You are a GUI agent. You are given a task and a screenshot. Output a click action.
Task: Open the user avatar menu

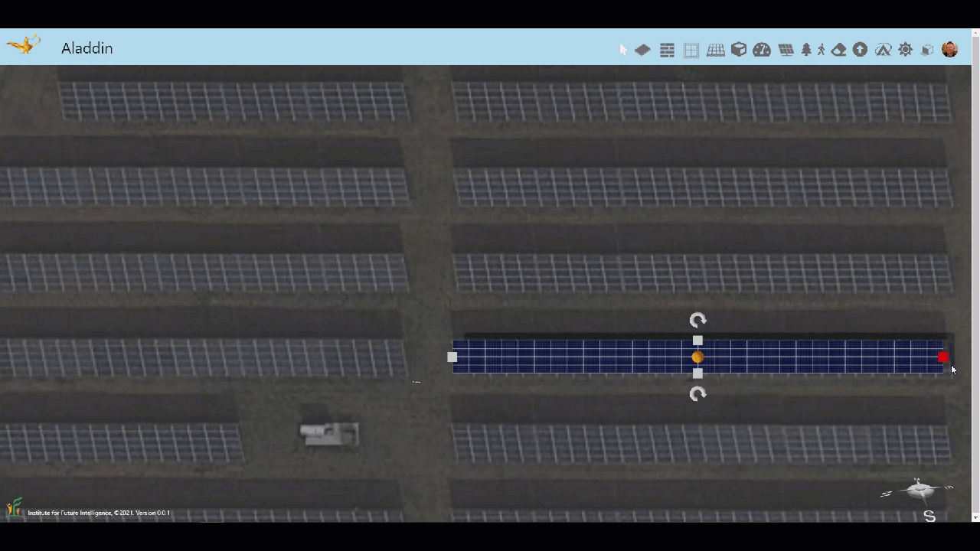point(949,50)
